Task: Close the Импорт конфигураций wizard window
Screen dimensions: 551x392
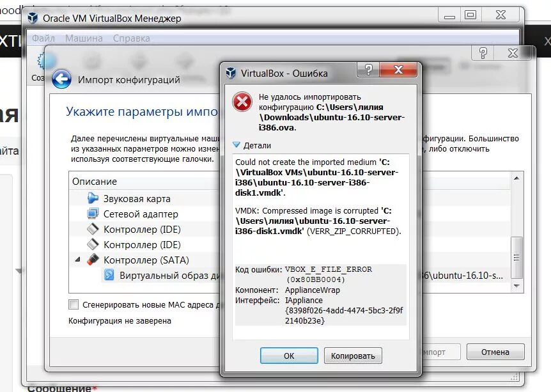Action: pos(513,53)
